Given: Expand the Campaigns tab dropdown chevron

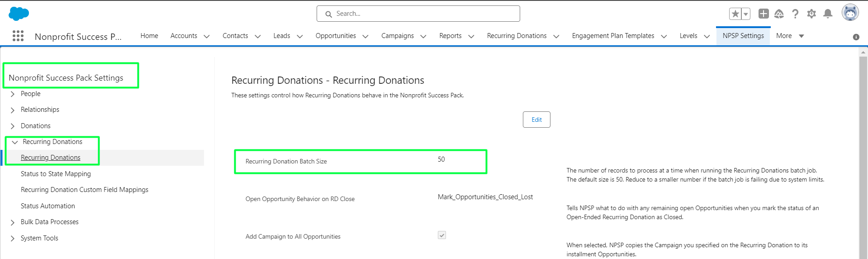Looking at the screenshot, I should (423, 36).
